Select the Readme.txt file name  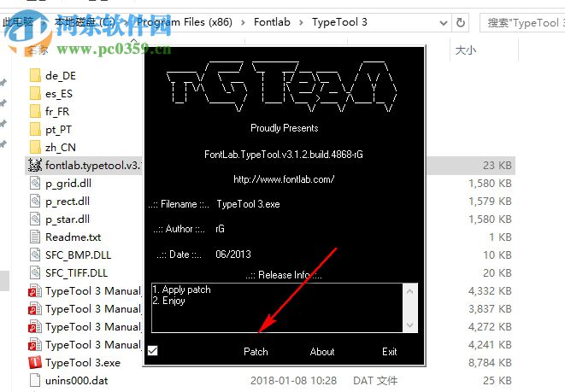74,237
